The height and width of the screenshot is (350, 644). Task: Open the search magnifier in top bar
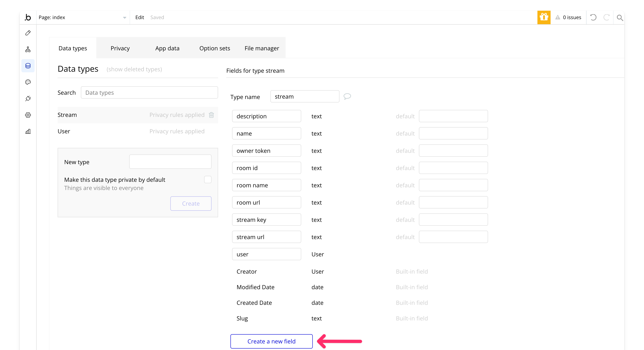pos(620,17)
